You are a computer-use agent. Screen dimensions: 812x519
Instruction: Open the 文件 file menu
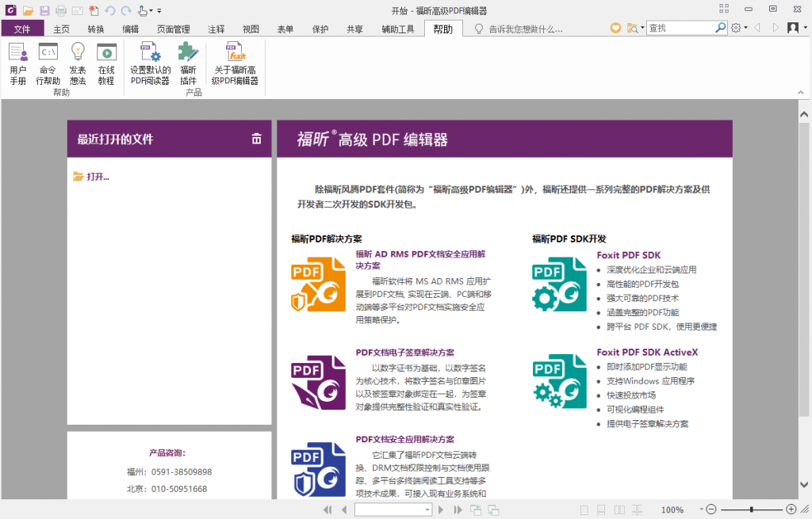coord(22,29)
